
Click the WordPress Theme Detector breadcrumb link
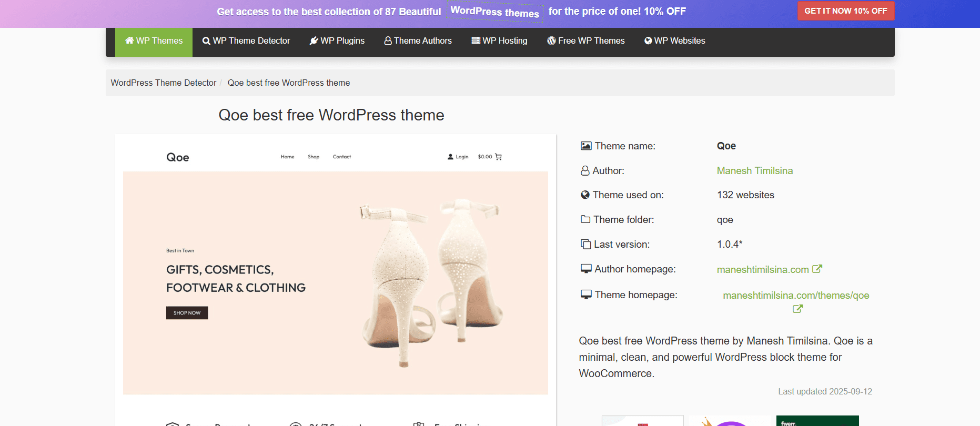164,83
